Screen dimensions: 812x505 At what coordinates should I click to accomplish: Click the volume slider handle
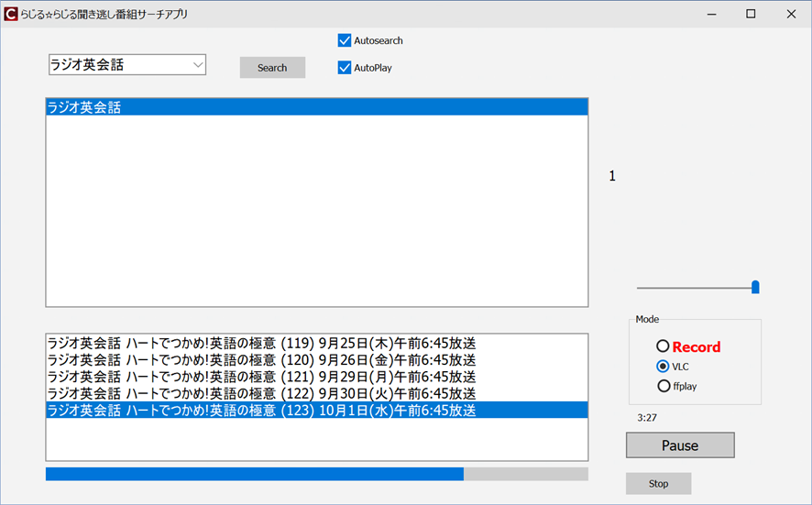[x=755, y=287]
